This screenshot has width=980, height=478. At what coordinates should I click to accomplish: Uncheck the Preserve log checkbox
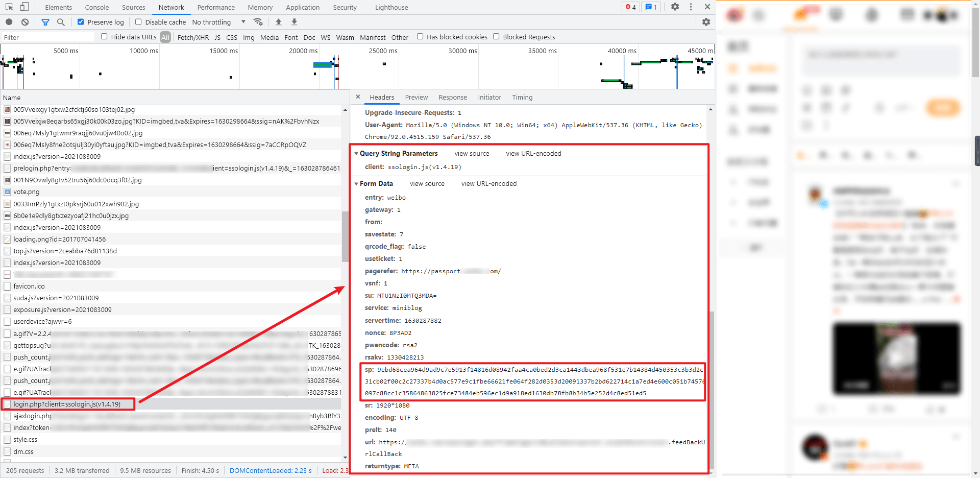[81, 22]
